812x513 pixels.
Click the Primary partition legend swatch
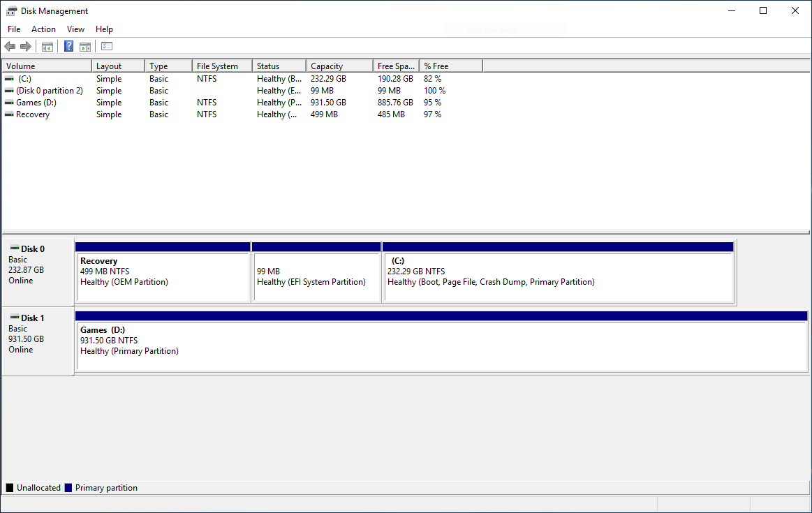pos(68,487)
